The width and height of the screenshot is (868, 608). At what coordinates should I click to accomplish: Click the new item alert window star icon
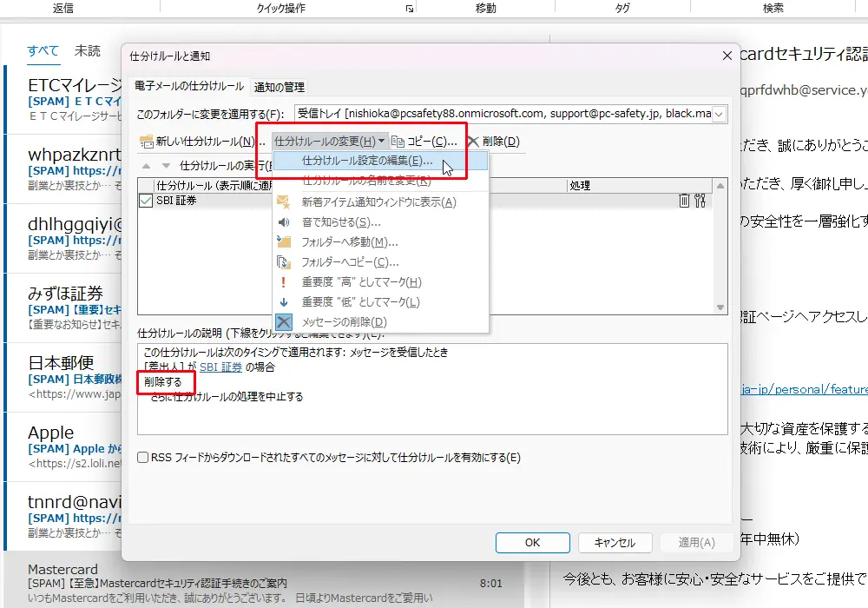(x=284, y=202)
